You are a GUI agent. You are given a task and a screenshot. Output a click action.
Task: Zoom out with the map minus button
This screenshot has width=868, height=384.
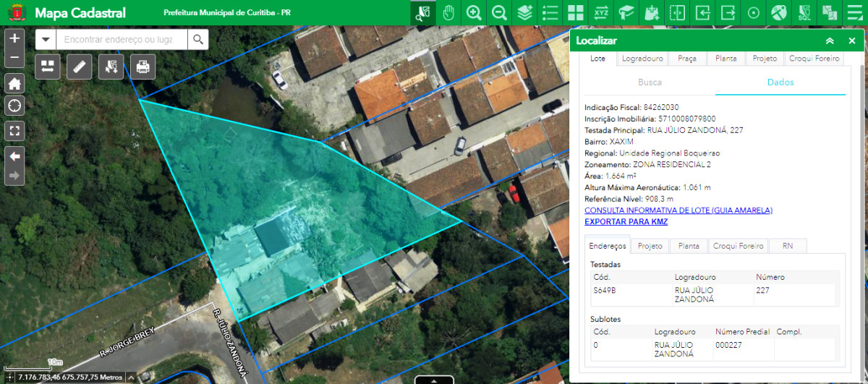coord(15,58)
